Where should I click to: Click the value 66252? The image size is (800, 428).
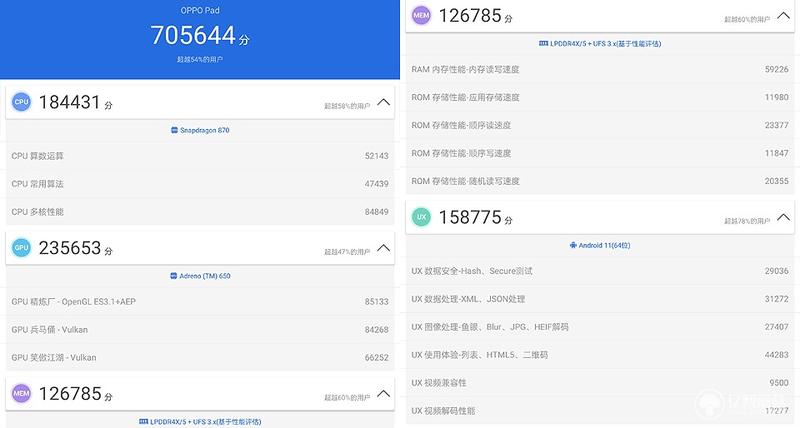[x=377, y=358]
